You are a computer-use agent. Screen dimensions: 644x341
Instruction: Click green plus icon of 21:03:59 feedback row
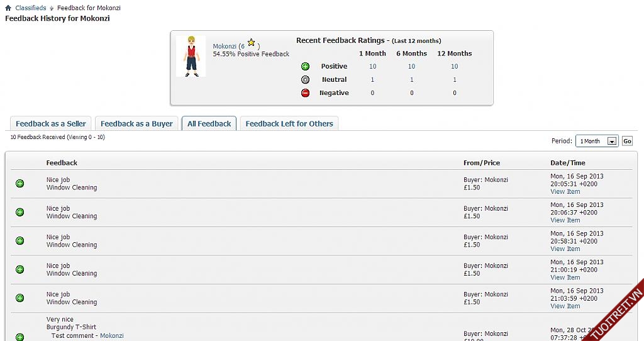[x=19, y=298]
